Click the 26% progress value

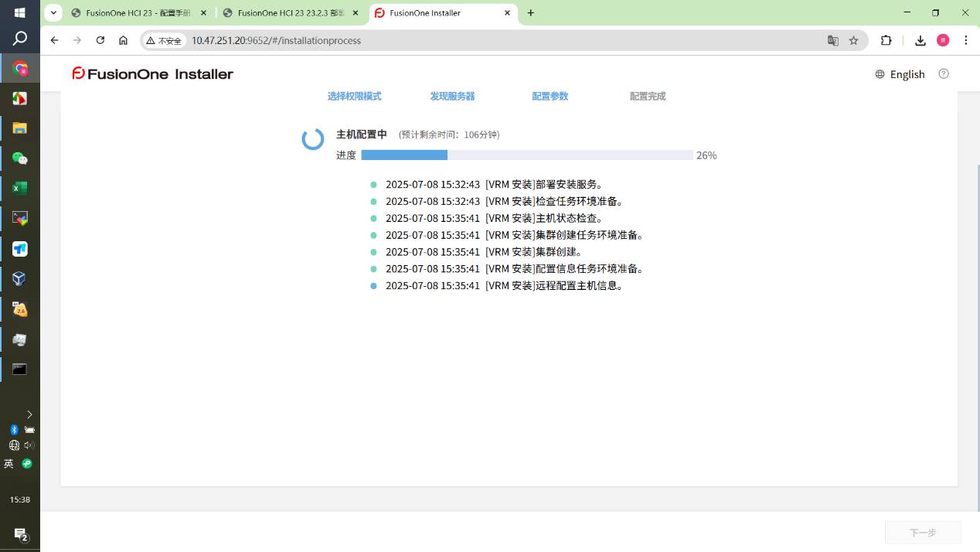click(x=706, y=155)
